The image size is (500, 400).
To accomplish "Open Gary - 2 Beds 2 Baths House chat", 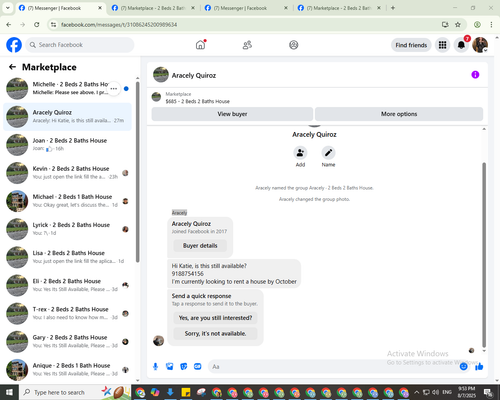I will (67, 342).
